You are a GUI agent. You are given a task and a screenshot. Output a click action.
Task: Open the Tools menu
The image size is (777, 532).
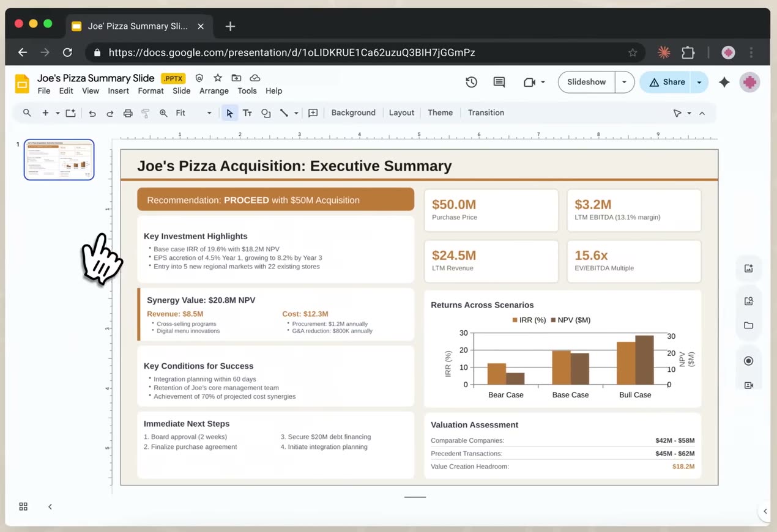tap(247, 91)
